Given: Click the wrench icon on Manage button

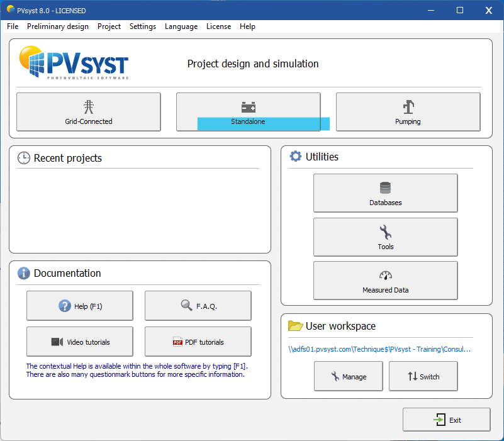Looking at the screenshot, I should (335, 376).
